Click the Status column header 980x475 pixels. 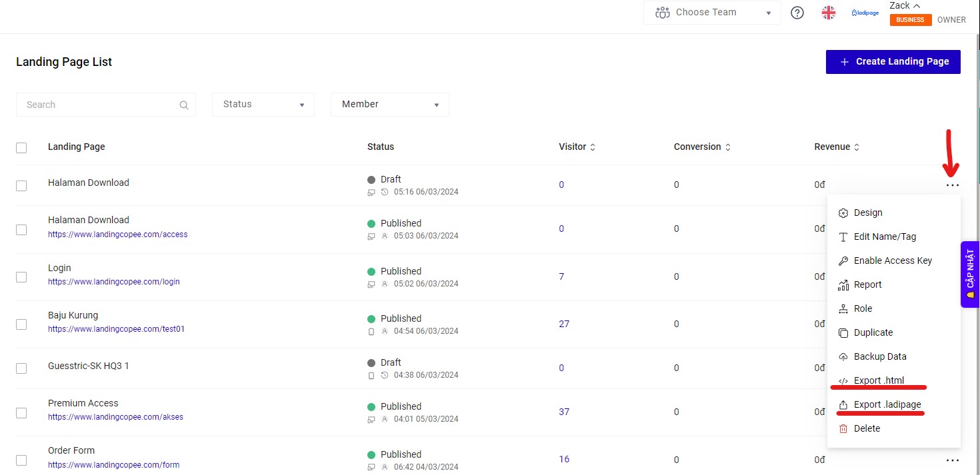[381, 147]
